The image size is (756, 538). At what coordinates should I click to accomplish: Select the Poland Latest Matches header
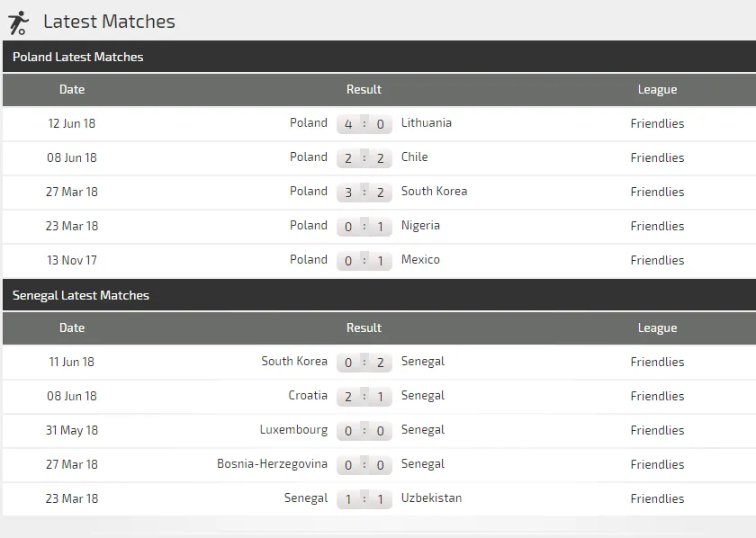click(78, 57)
